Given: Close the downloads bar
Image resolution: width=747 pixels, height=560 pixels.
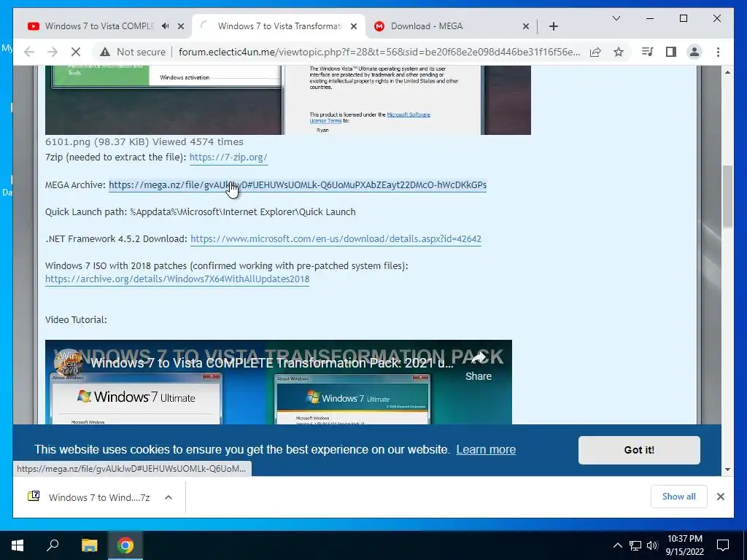Looking at the screenshot, I should (x=720, y=497).
